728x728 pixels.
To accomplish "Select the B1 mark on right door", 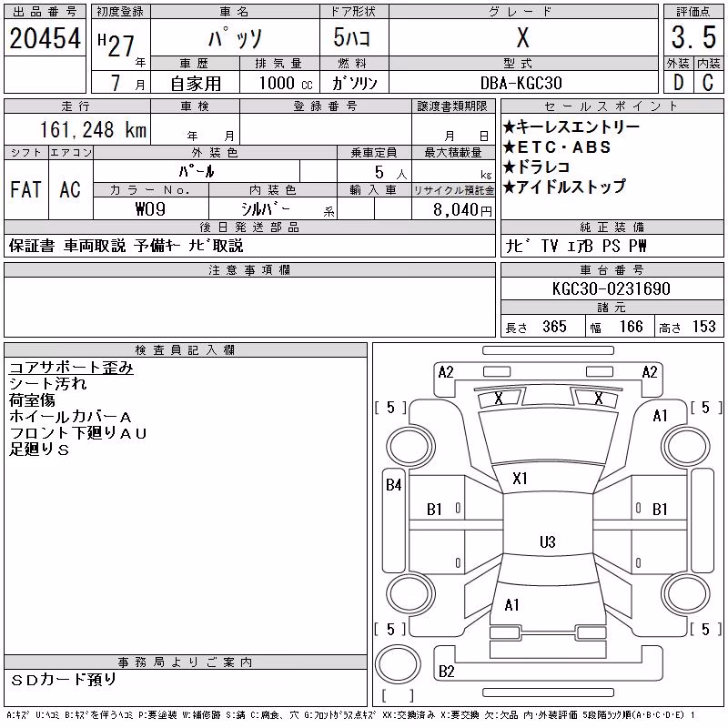I will point(659,510).
